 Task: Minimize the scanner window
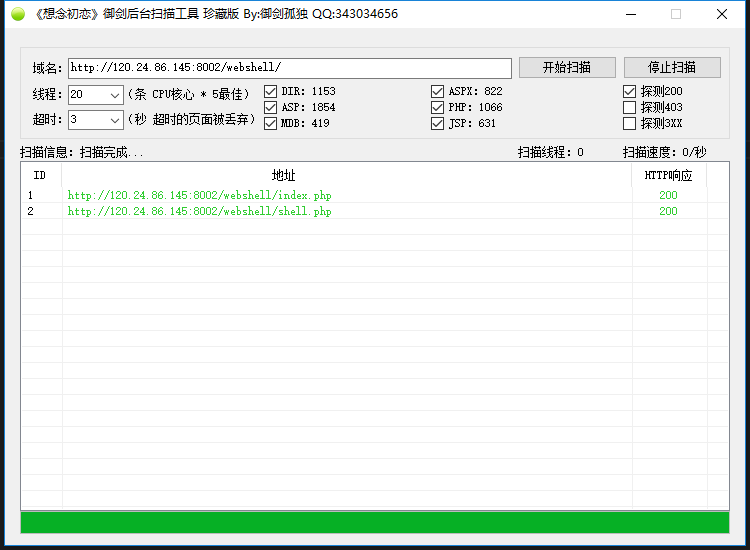click(630, 14)
